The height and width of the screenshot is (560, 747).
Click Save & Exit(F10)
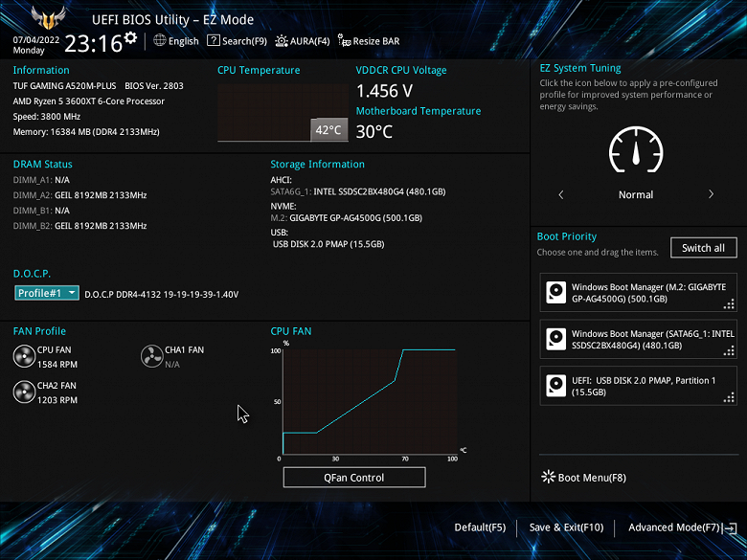(566, 527)
